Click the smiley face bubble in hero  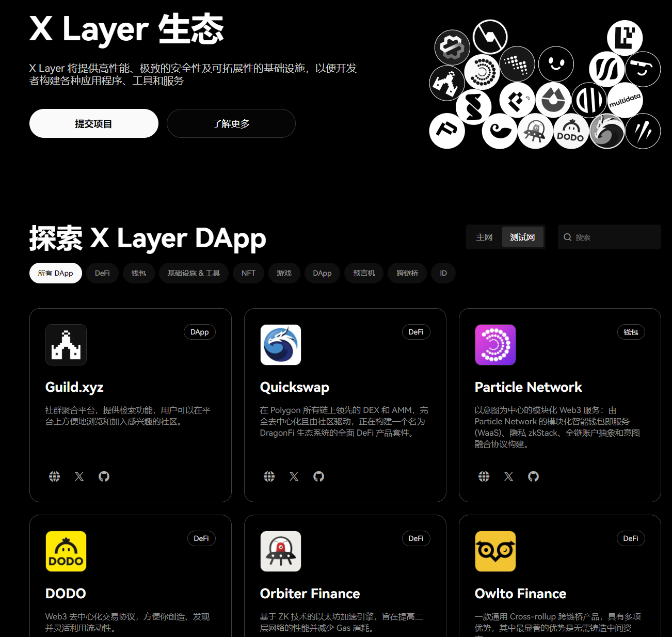(556, 64)
